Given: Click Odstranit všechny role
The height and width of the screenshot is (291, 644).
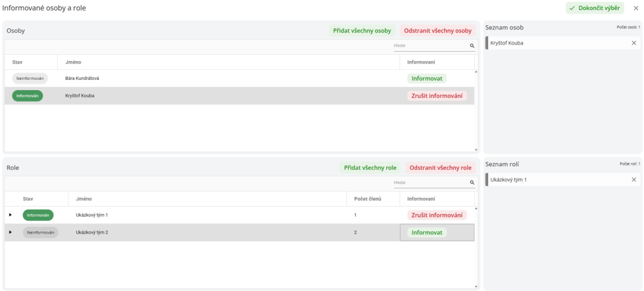Looking at the screenshot, I should [x=440, y=168].
